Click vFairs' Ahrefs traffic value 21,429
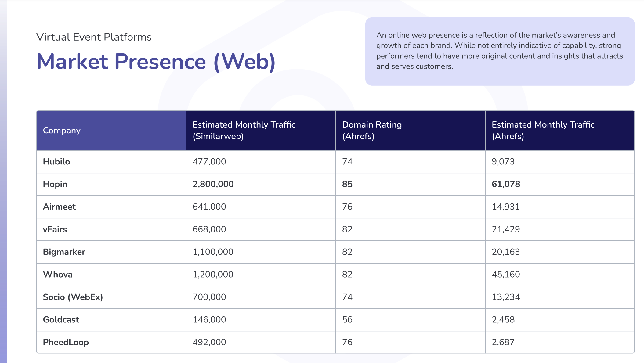644x363 pixels. tap(506, 229)
